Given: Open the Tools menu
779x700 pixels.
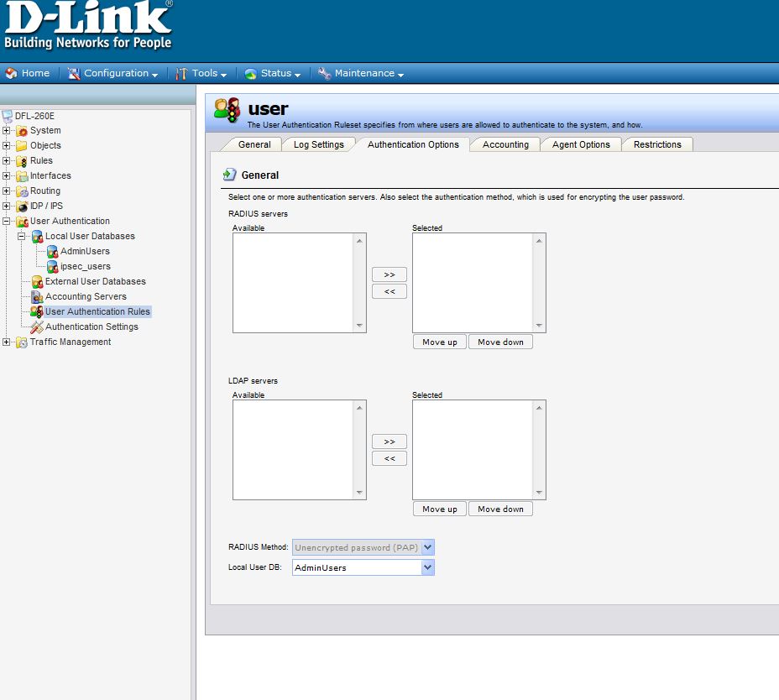Looking at the screenshot, I should [201, 74].
